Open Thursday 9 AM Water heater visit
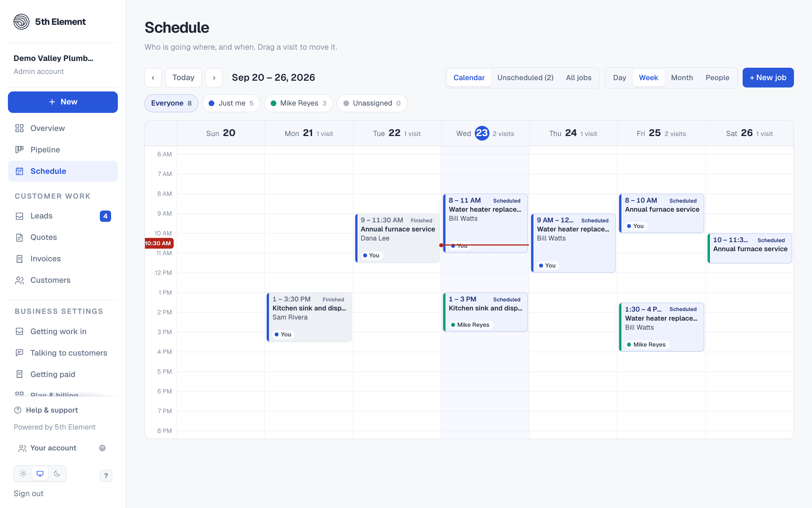Image resolution: width=812 pixels, height=508 pixels. 573,243
